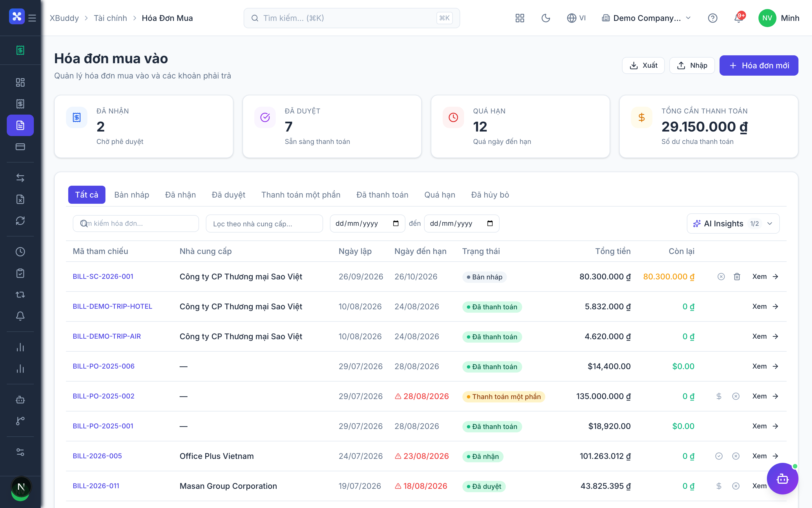Select the Đã duyệt tab

click(x=228, y=195)
